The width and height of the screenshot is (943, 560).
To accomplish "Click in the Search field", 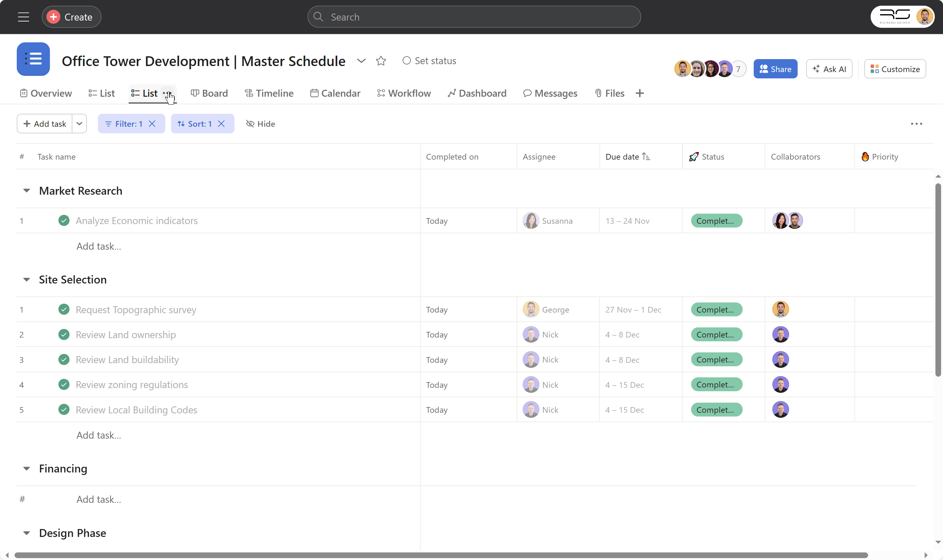I will tap(474, 17).
